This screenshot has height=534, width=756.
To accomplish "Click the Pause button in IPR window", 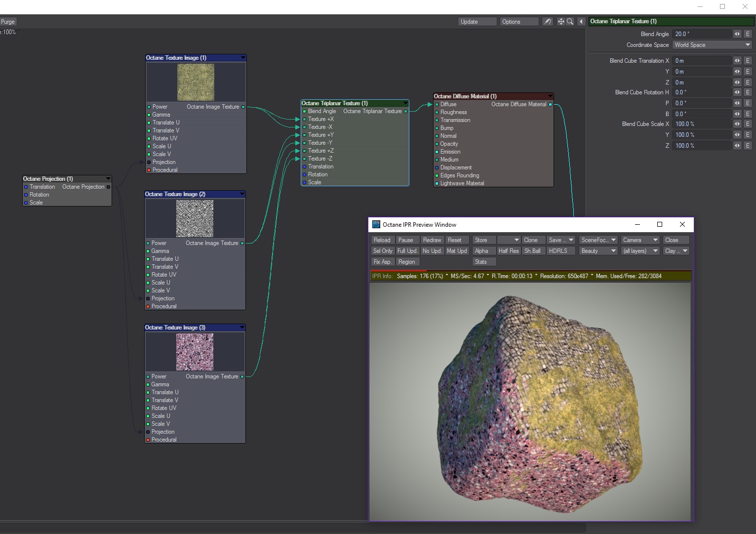I will [406, 240].
